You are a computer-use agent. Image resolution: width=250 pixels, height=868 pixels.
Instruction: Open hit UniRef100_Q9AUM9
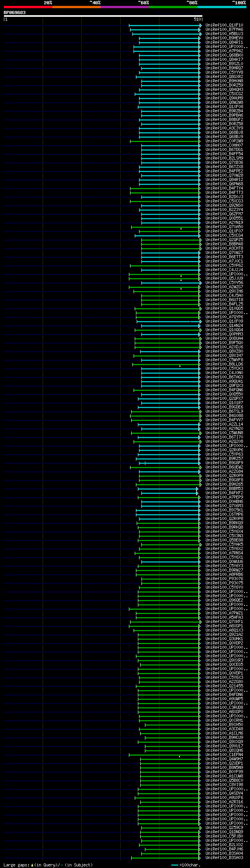[224, 98]
